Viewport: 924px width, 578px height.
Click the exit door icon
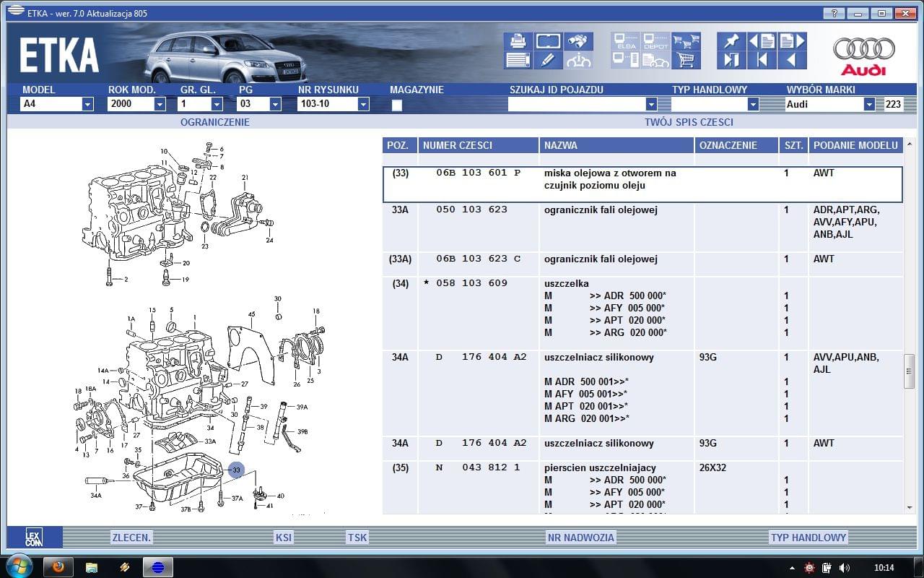coord(731,60)
